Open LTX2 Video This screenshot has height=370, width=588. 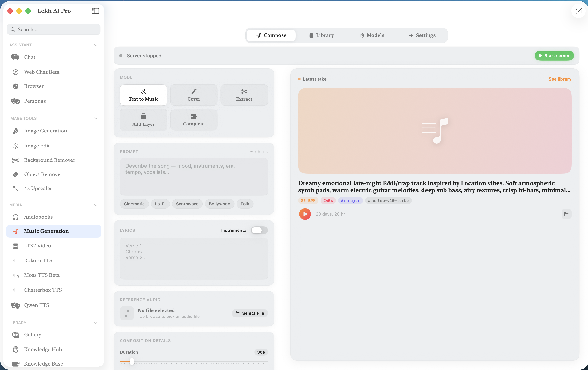[x=54, y=246]
